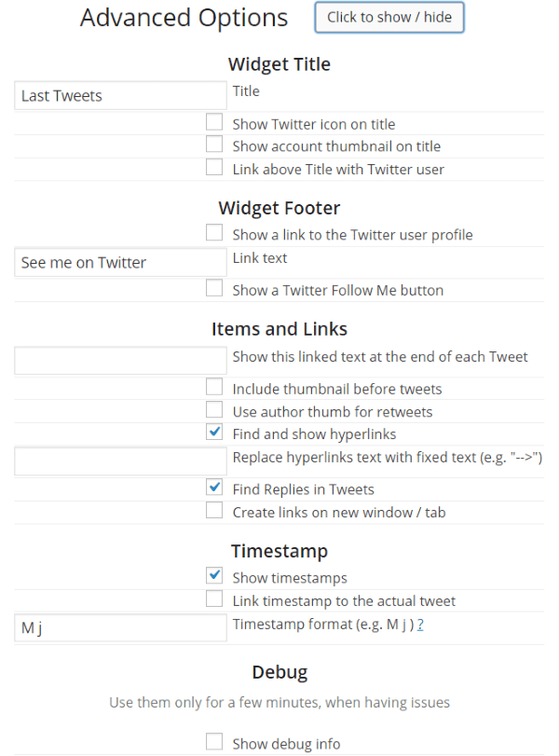Uncheck Find Replies in Tweets
The width and height of the screenshot is (559, 756).
[x=213, y=487]
